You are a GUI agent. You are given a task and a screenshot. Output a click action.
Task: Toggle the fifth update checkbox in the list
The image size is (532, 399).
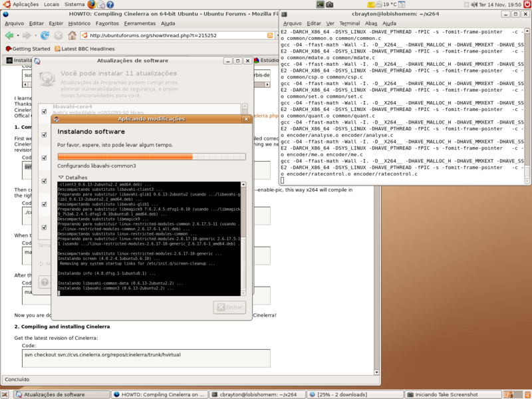click(x=44, y=204)
